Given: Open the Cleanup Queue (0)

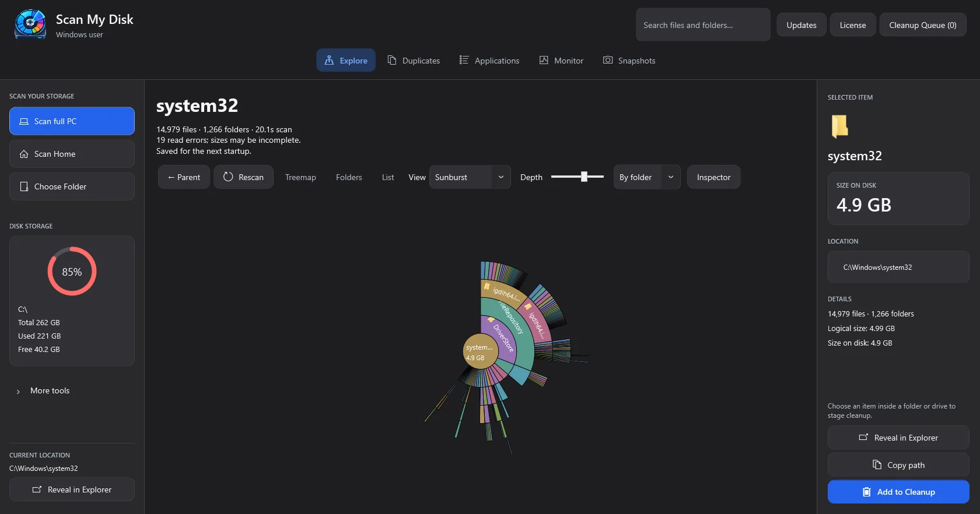Looking at the screenshot, I should coord(923,25).
